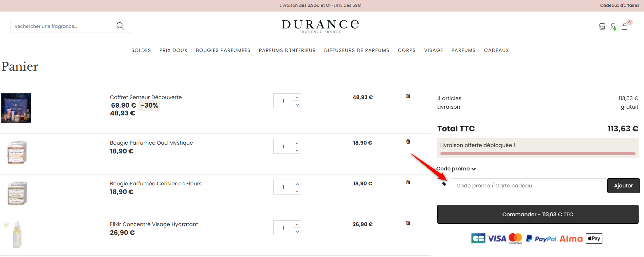The image size is (644, 257).
Task: Open the PARFUMS menu
Action: coord(463,50)
